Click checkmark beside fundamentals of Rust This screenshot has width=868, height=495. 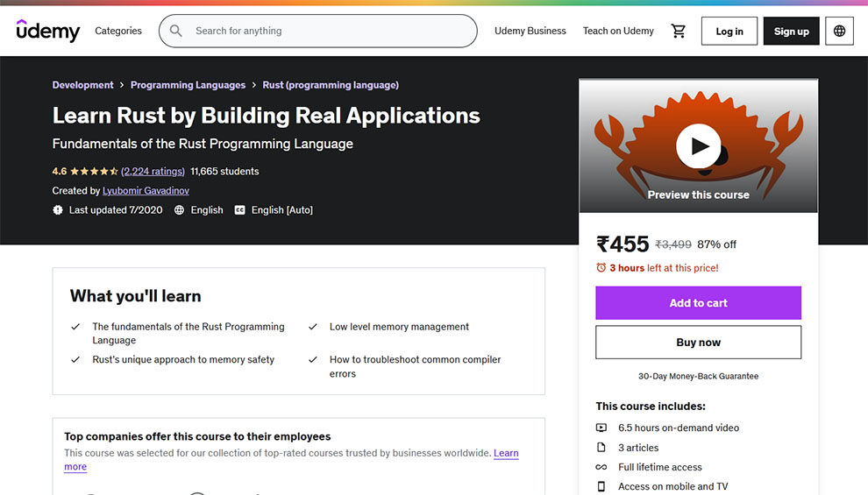point(75,327)
